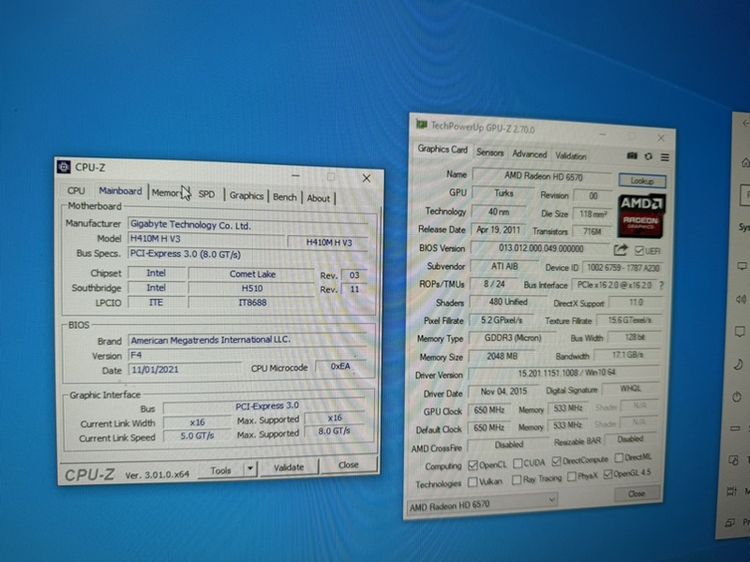This screenshot has height=562, width=750.
Task: Click the Bus Interface question mark icon
Action: pos(661,286)
